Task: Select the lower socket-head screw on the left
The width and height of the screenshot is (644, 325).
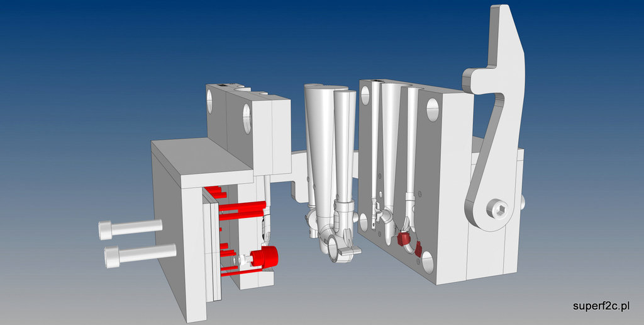Action: (138, 254)
